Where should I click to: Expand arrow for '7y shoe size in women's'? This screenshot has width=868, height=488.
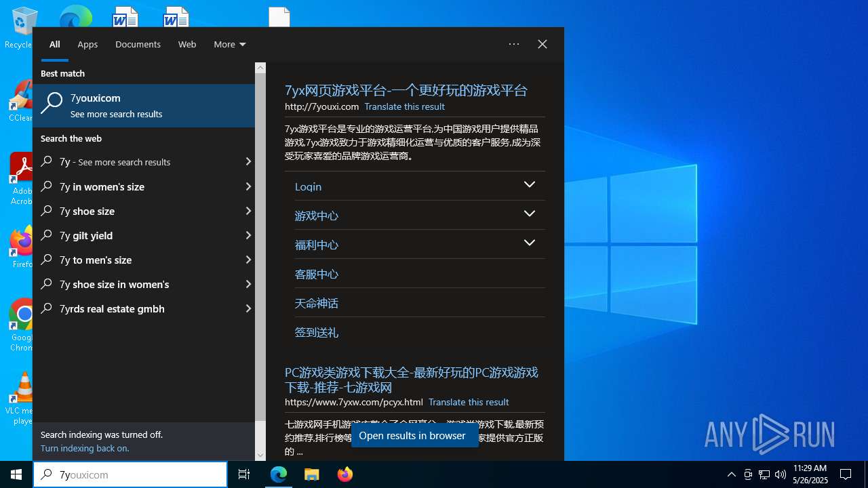tap(248, 284)
